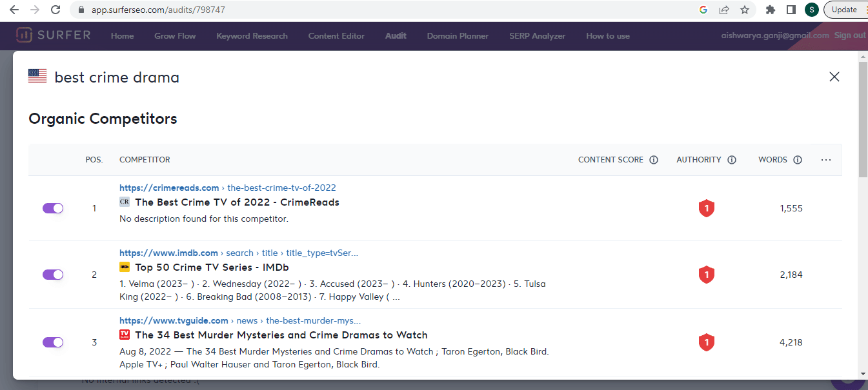Click the 1,555 words value
Viewport: 868px width, 390px height.
click(791, 208)
